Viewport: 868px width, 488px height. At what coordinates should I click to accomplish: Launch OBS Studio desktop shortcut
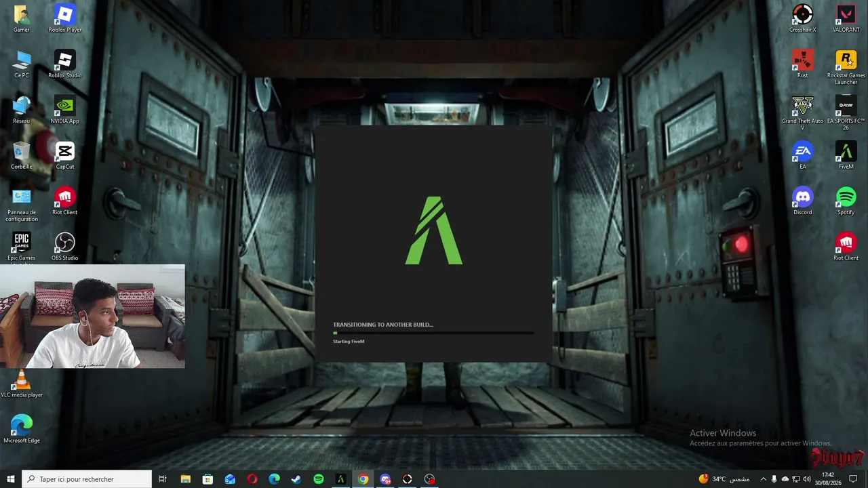65,246
